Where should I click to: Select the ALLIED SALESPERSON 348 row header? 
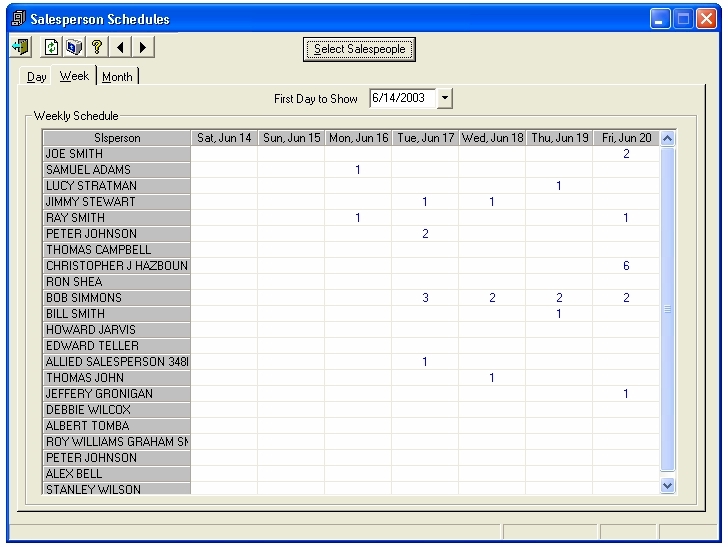coord(117,362)
